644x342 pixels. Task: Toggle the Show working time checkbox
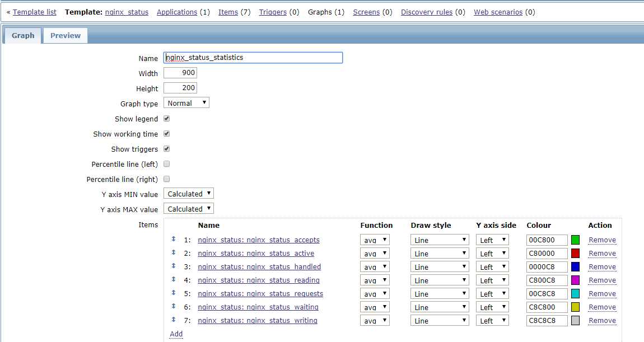coord(167,134)
